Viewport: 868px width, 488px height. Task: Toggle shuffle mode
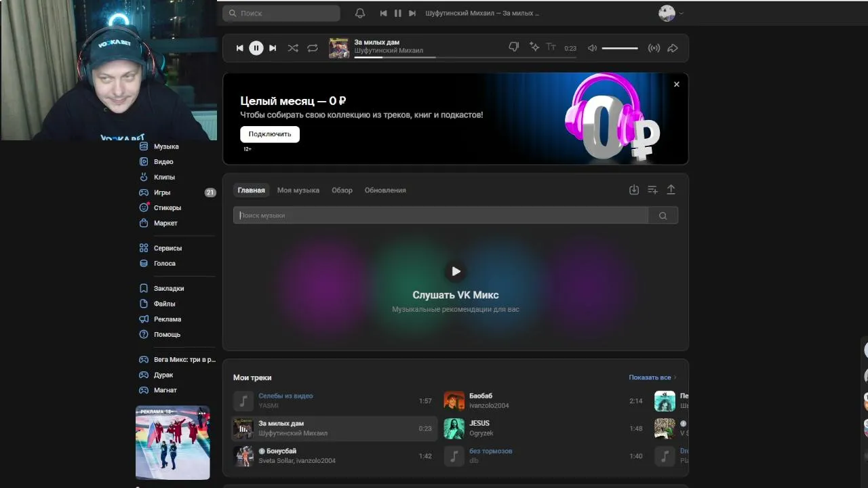pyautogui.click(x=293, y=48)
